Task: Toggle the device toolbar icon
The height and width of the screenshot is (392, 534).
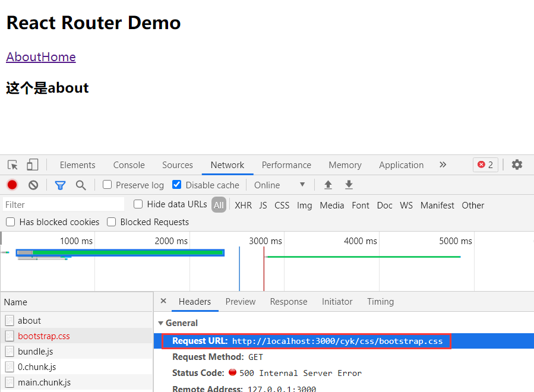Action: tap(32, 165)
